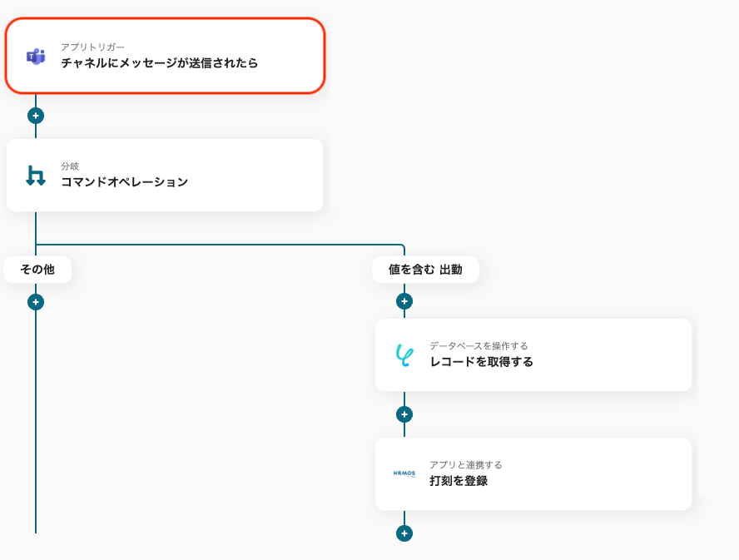
Task: Select the その他 branch label
Action: [37, 270]
